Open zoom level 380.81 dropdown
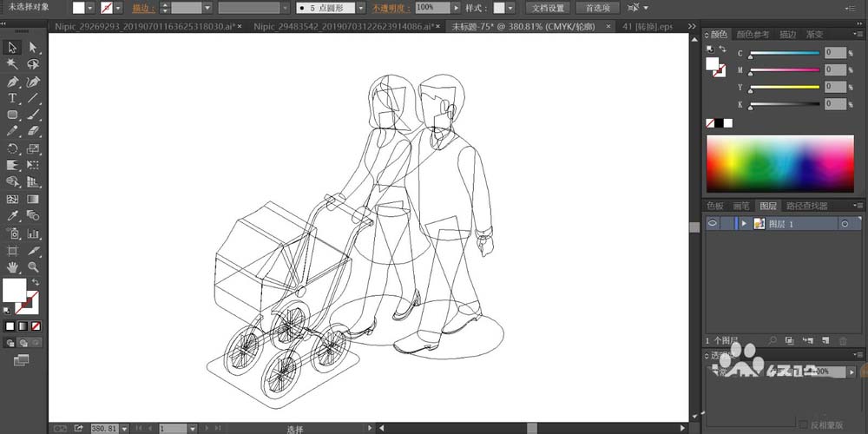This screenshot has width=868, height=434. [124, 429]
